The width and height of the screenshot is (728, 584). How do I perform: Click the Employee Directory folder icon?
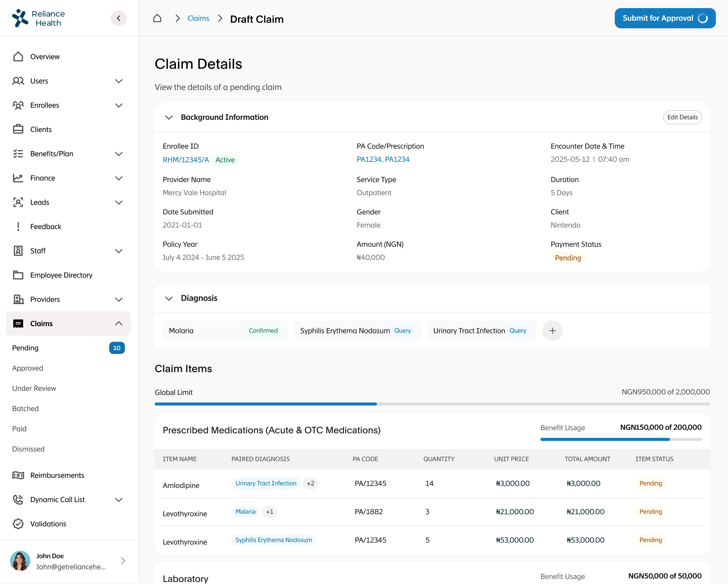coord(18,275)
